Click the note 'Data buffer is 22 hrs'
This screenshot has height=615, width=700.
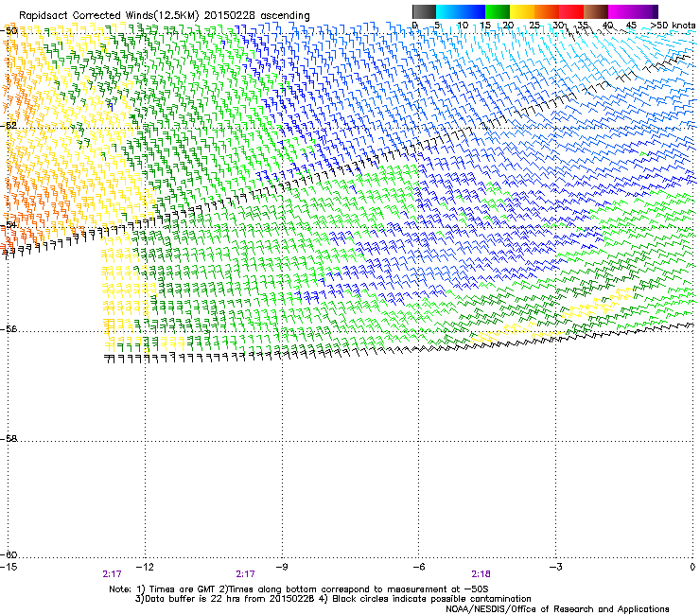pos(194,599)
